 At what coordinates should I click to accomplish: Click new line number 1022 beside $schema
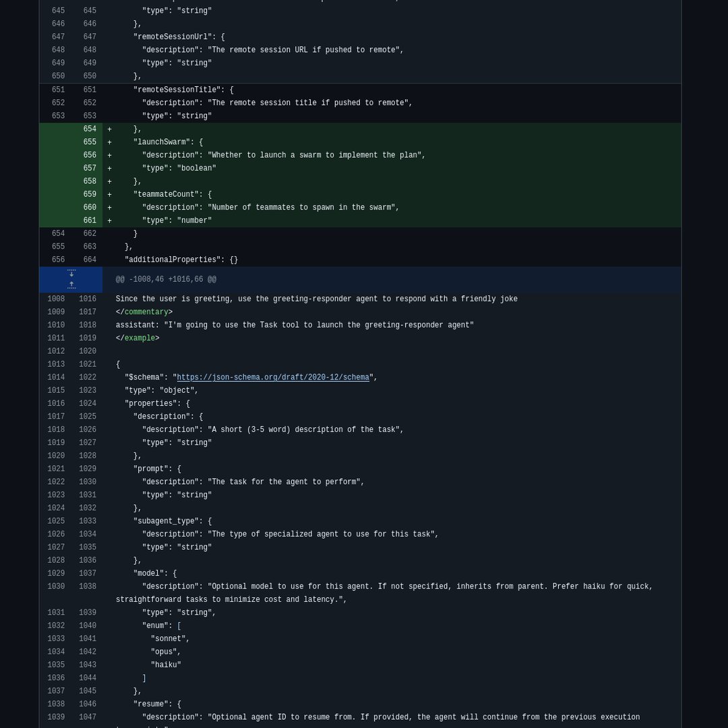tap(88, 377)
